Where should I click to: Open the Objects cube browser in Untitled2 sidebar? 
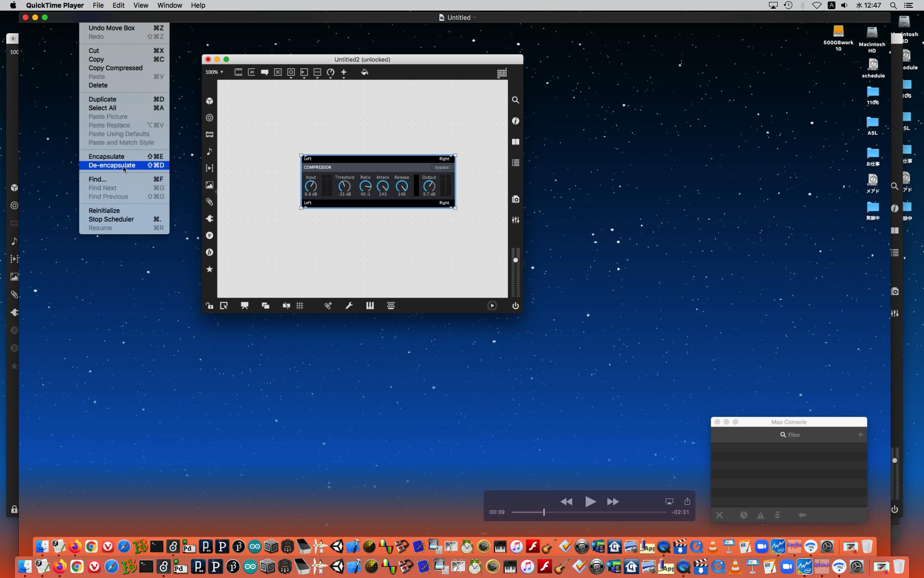(x=209, y=101)
